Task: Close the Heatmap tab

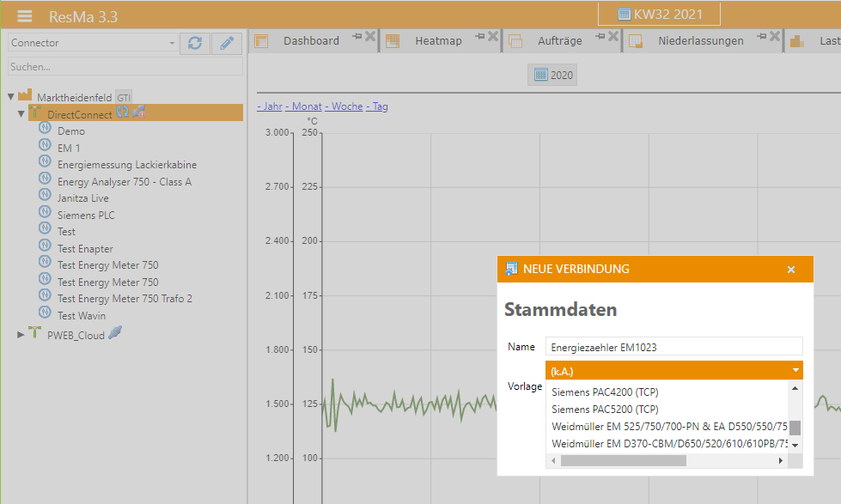Action: (492, 36)
